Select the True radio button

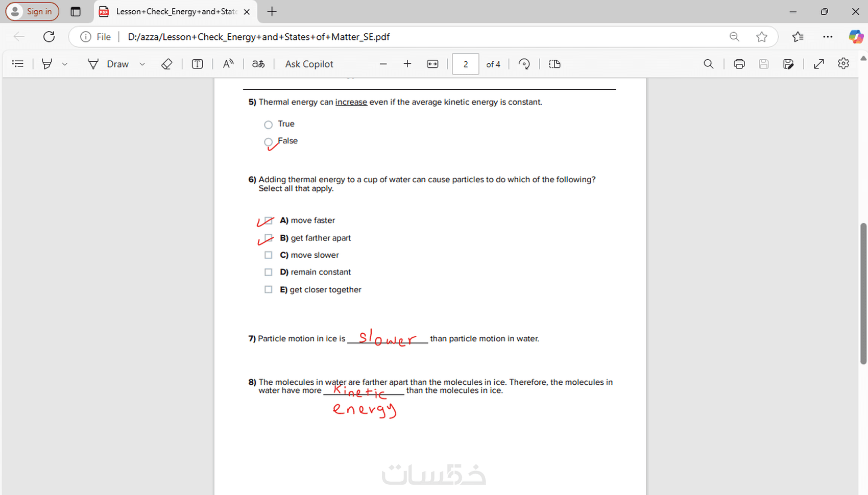coord(268,125)
